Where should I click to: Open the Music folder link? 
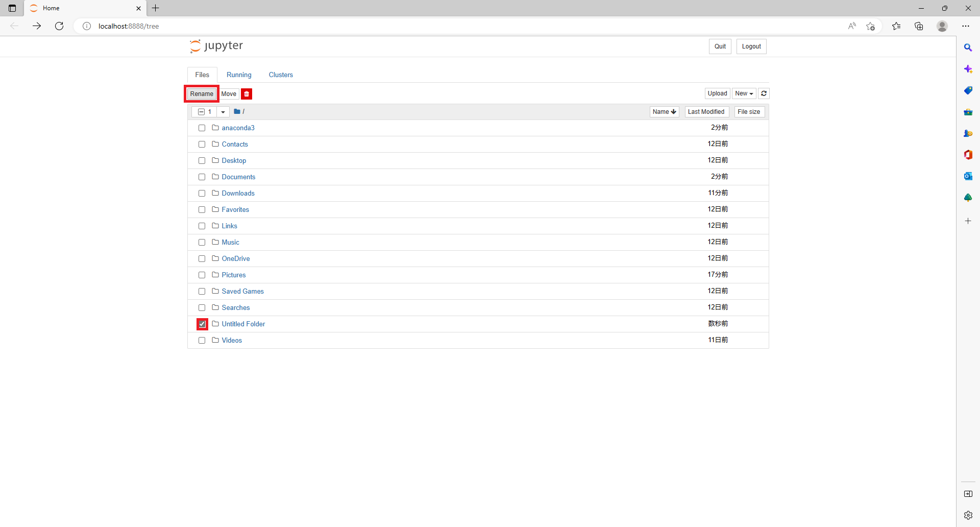230,243
